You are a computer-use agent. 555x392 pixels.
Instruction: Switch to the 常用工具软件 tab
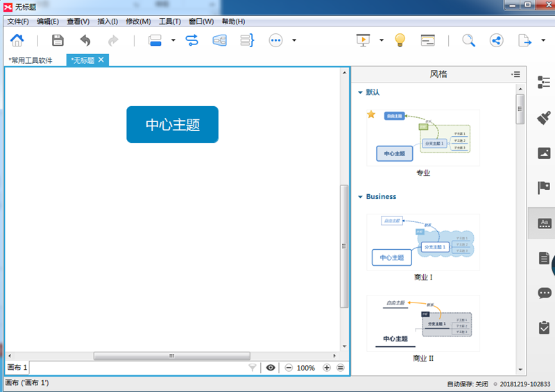point(31,60)
